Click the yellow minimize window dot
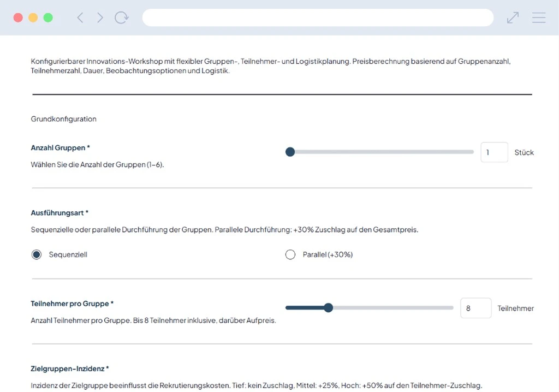The width and height of the screenshot is (559, 392). [x=33, y=17]
